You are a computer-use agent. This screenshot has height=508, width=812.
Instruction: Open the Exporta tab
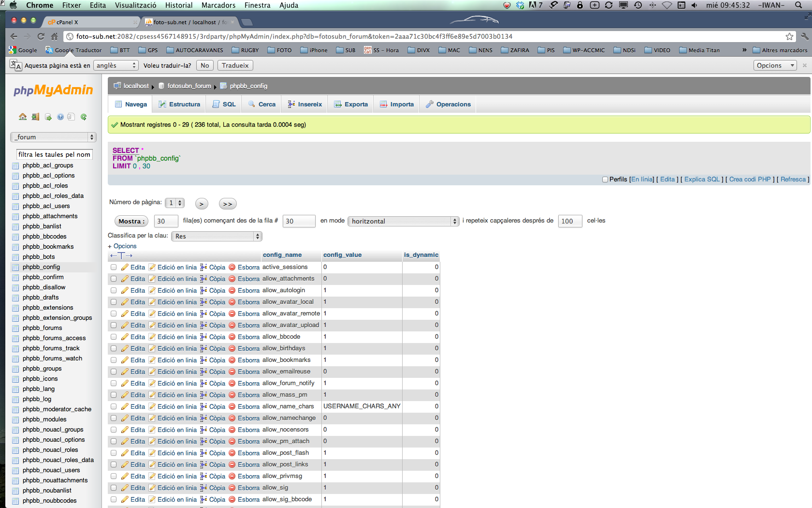[351, 105]
